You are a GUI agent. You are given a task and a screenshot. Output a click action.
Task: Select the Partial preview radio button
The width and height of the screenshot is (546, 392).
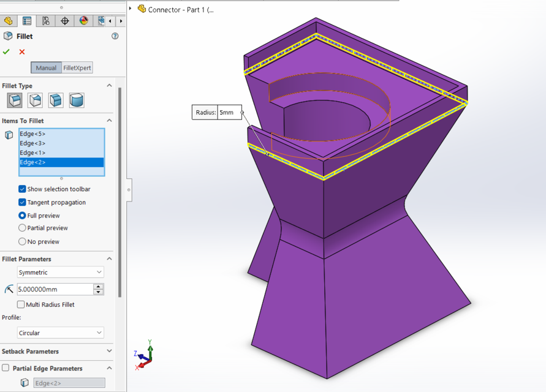click(x=23, y=228)
